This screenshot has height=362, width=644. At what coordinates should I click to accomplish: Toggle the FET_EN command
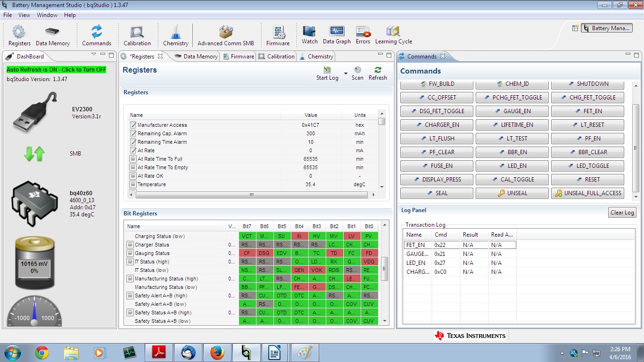[x=587, y=111]
